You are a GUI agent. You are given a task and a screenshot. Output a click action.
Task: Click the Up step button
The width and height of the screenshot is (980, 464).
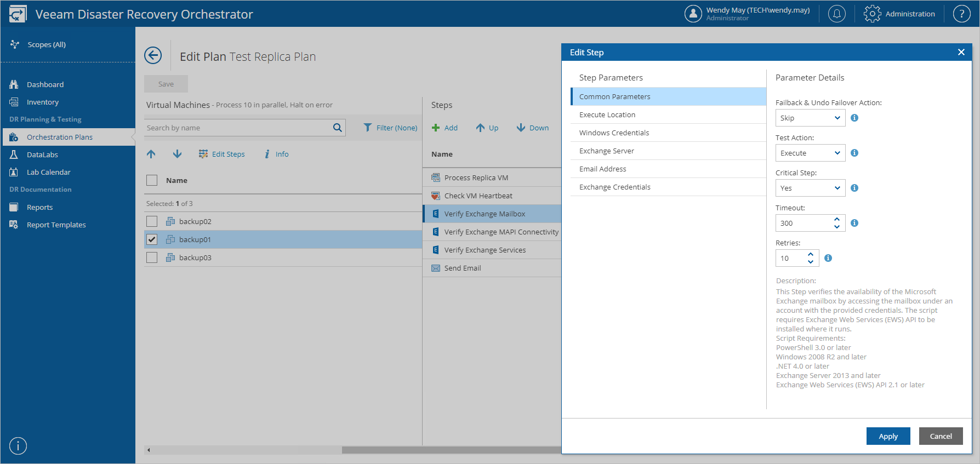point(487,128)
